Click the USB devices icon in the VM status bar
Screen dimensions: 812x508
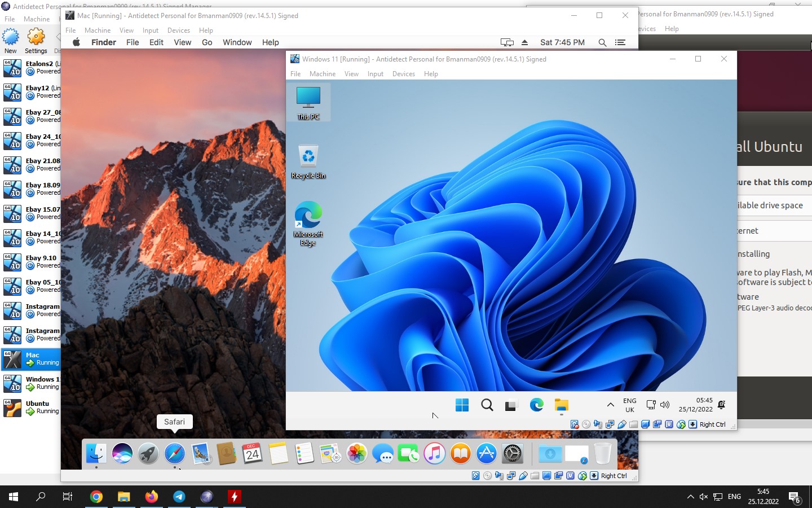(x=621, y=424)
